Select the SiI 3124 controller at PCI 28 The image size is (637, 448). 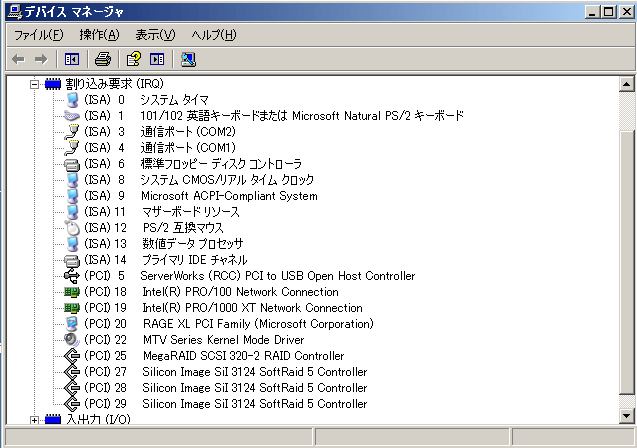pyautogui.click(x=255, y=388)
